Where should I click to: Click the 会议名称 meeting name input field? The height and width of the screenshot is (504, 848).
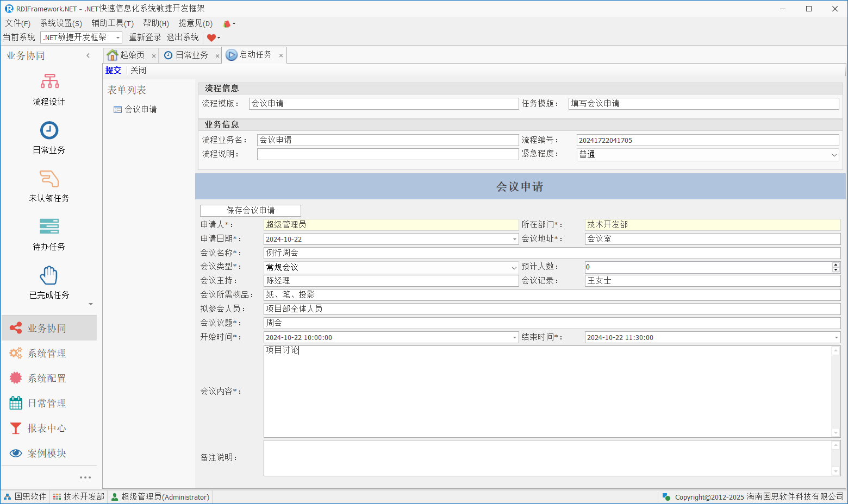[552, 253]
